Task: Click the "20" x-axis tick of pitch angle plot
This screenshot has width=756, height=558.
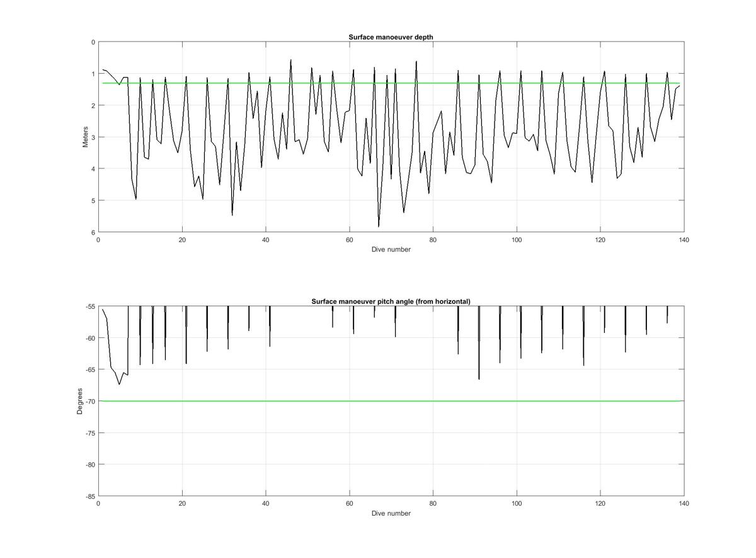Action: pyautogui.click(x=182, y=504)
